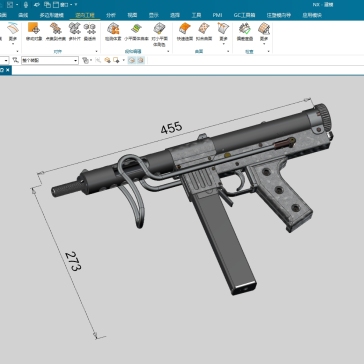Open the Detect Primitives tool

pos(113,32)
